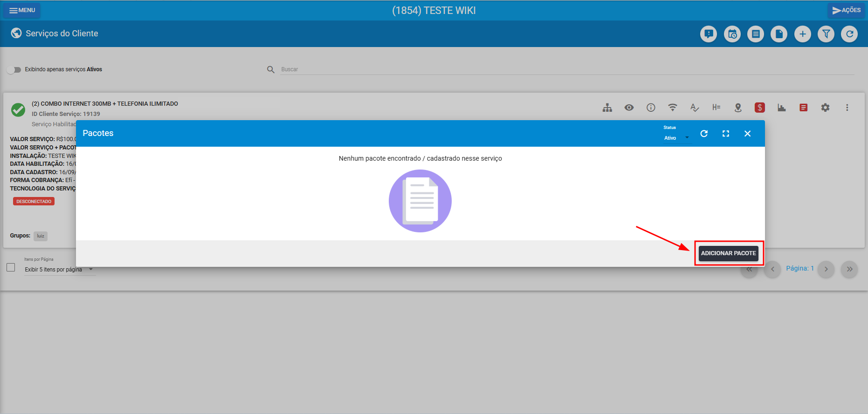The width and height of the screenshot is (868, 414).
Task: Click the H= icon on service row
Action: [x=716, y=108]
